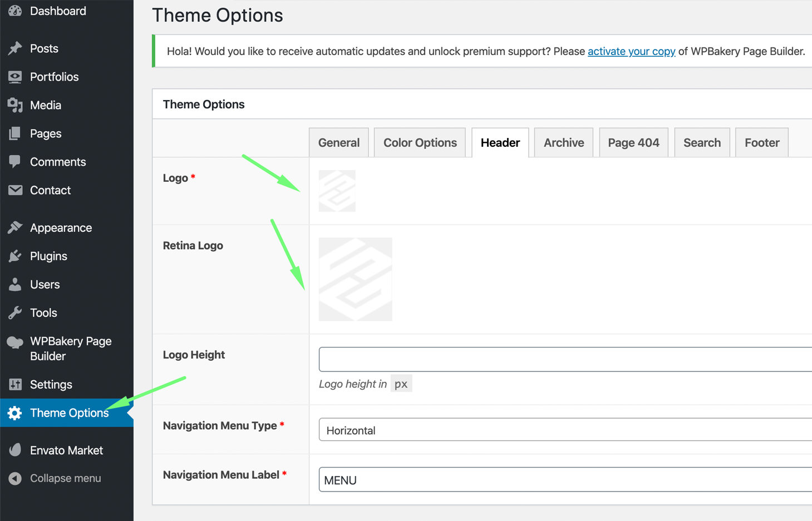Click the Media library icon

[15, 105]
